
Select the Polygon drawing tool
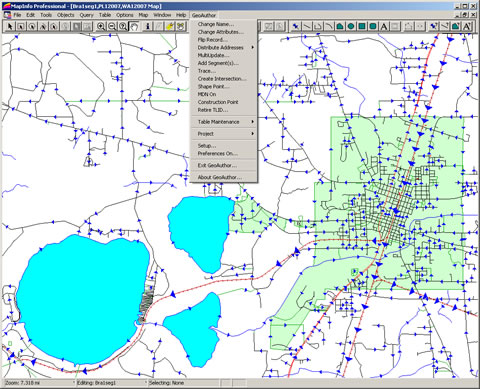tap(340, 26)
